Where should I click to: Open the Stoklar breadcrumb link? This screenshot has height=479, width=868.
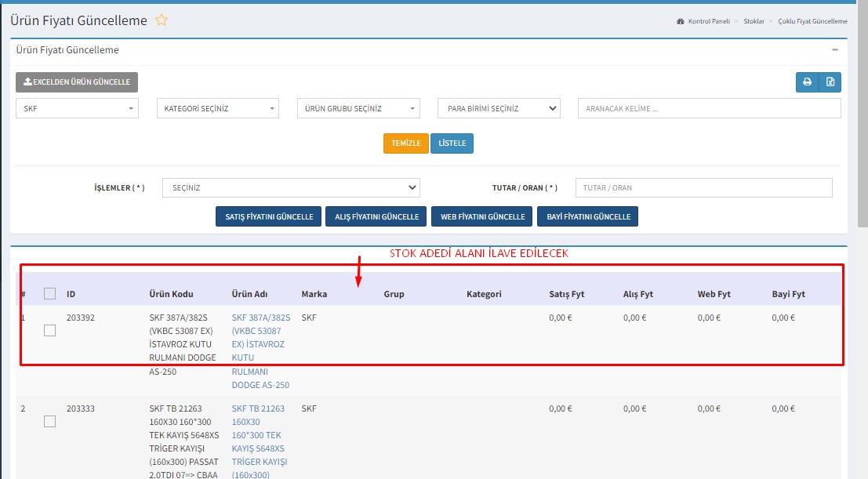(x=754, y=21)
